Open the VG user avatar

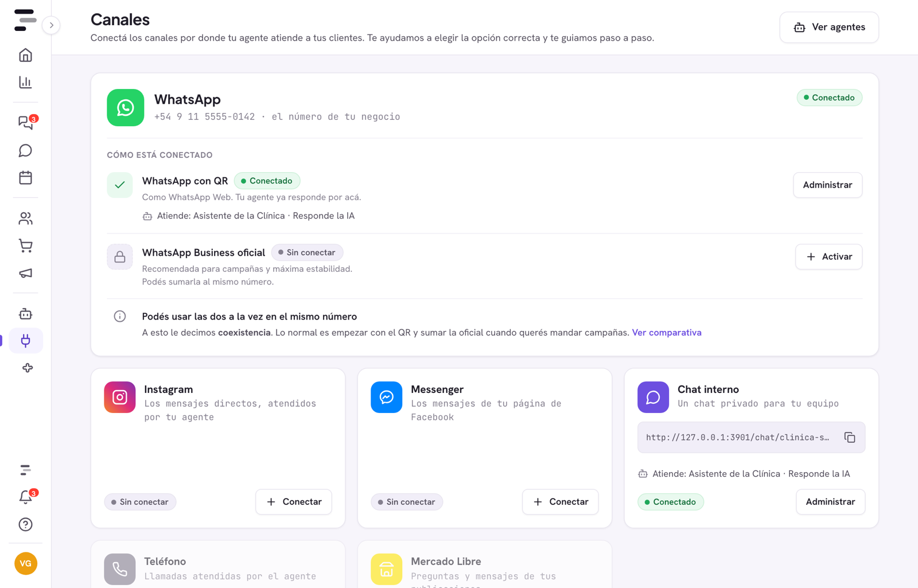click(x=26, y=563)
